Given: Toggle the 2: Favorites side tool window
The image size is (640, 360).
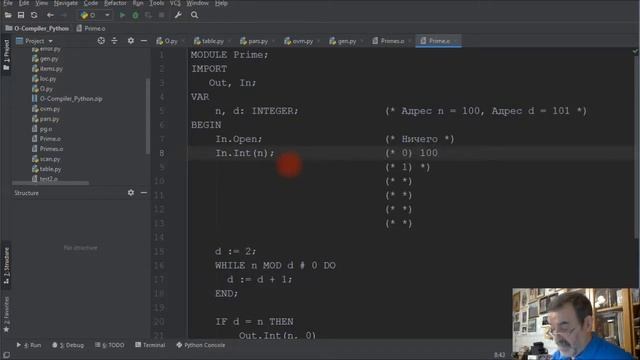Looking at the screenshot, I should coord(6,315).
